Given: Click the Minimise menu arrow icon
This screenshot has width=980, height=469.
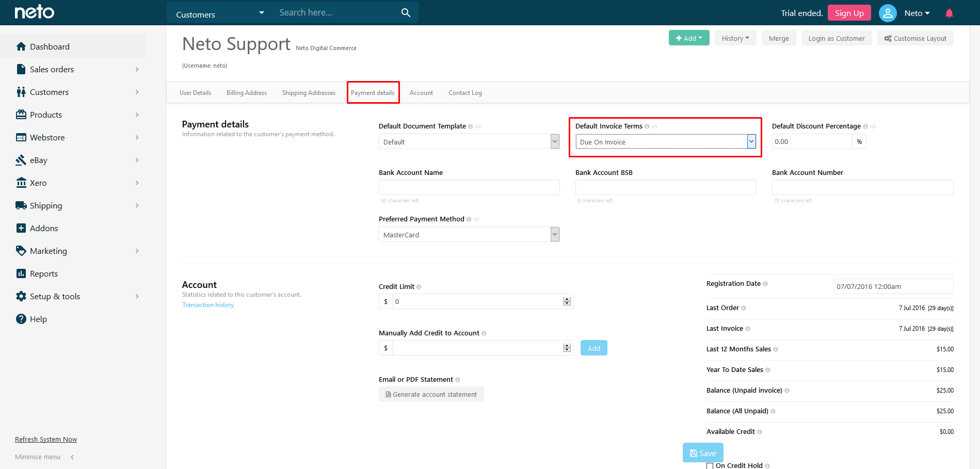Looking at the screenshot, I should coord(72,457).
